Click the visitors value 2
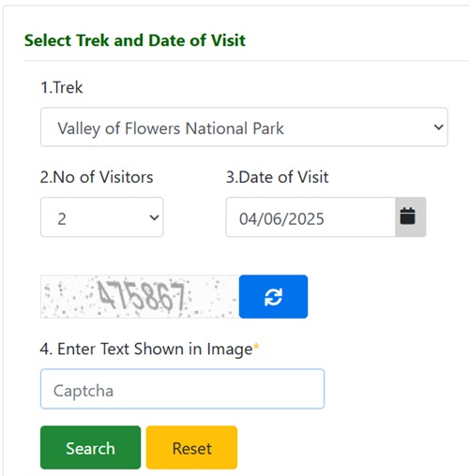The image size is (469, 476). coord(62,218)
